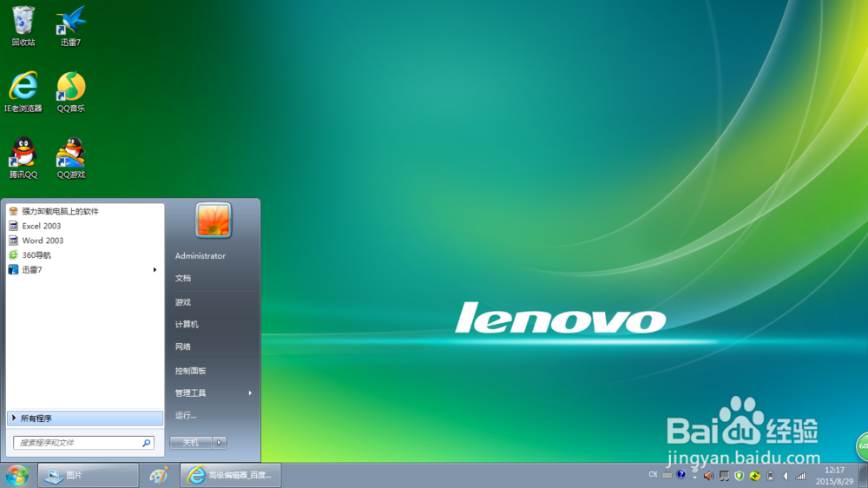Open 网络 (Network) in Start menu
This screenshot has width=868, height=488.
click(182, 346)
